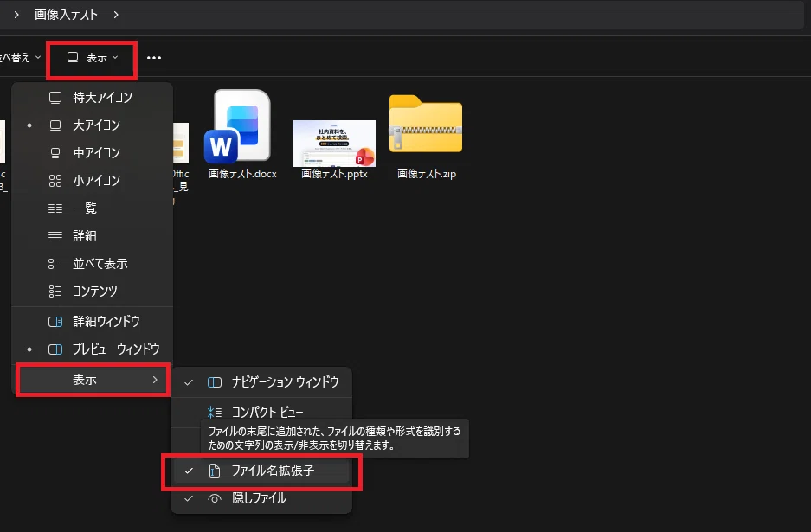Choose 中アイコン view option

[x=92, y=152]
